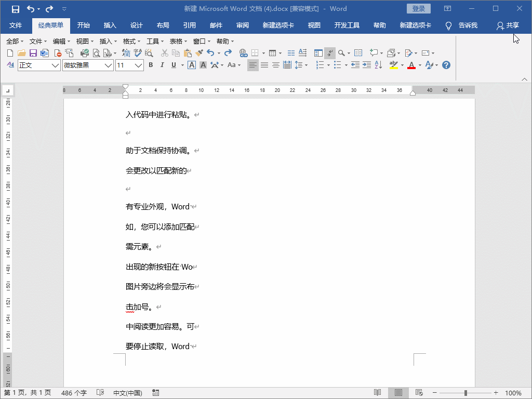The height and width of the screenshot is (399, 532).
Task: Apply character border with the boxed A icon
Action: tap(192, 65)
